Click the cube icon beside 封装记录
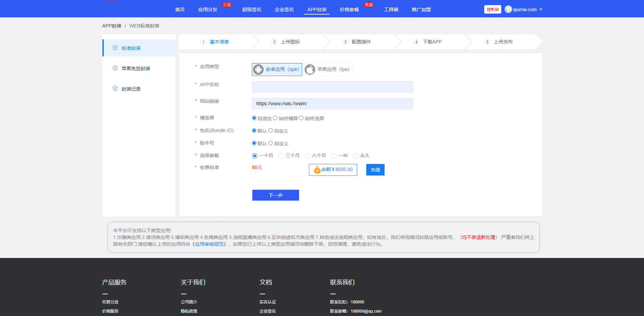644x316 pixels. pyautogui.click(x=115, y=89)
